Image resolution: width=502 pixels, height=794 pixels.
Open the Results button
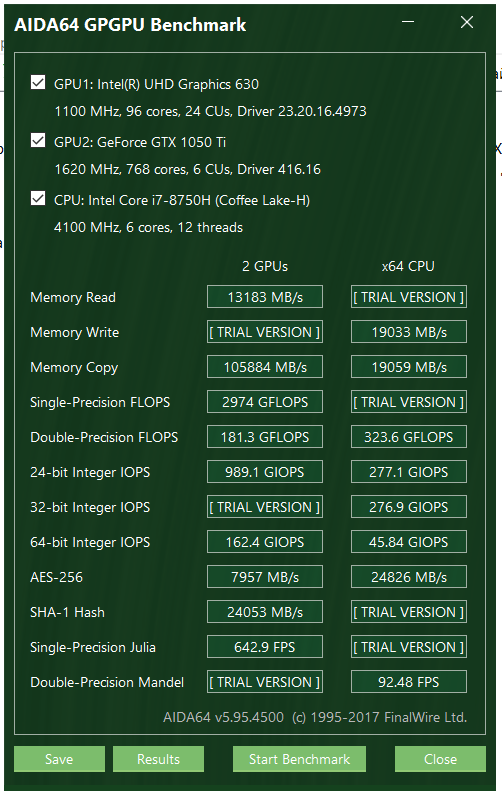point(159,759)
